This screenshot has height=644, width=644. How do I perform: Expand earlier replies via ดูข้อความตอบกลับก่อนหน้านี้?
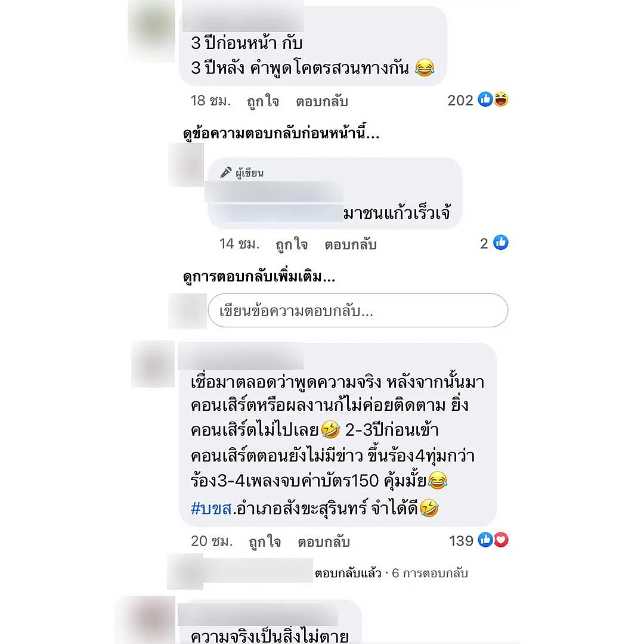coord(281,134)
